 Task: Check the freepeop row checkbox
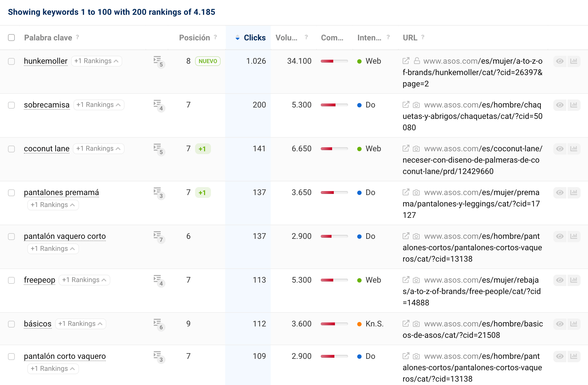pos(11,280)
